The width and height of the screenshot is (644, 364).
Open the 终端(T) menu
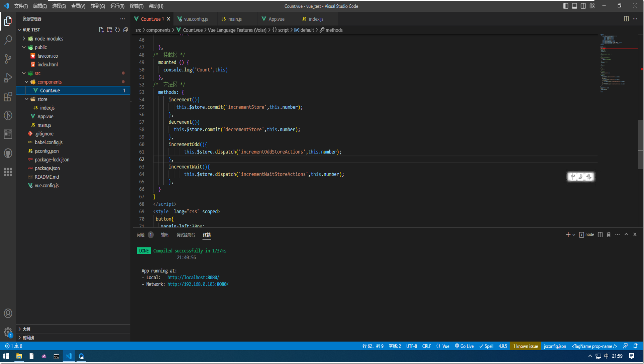pos(137,6)
